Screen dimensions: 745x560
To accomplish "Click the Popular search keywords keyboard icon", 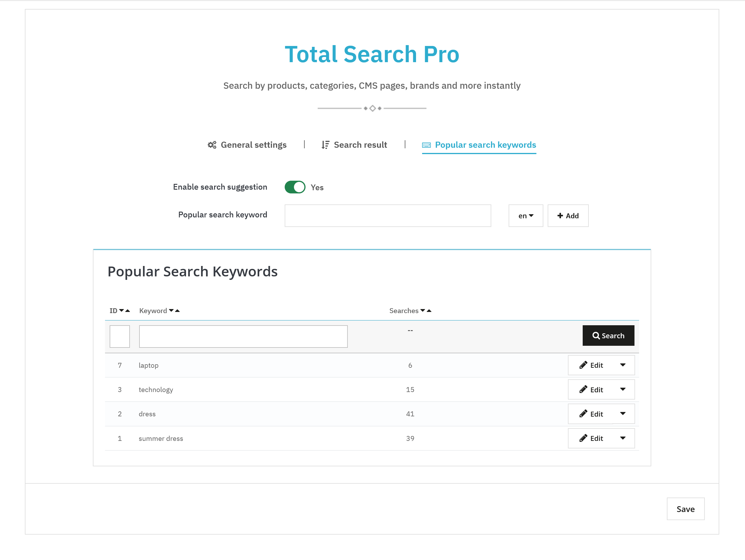I will [426, 145].
